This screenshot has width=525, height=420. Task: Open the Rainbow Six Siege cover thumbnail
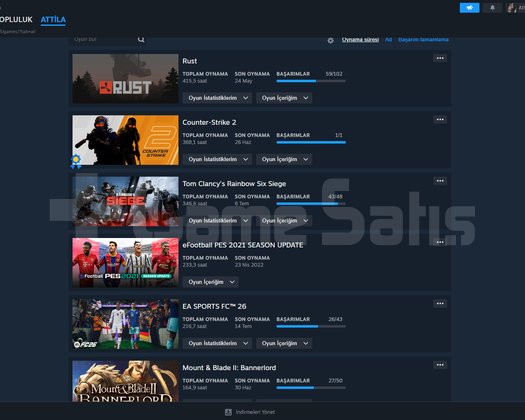(x=126, y=201)
